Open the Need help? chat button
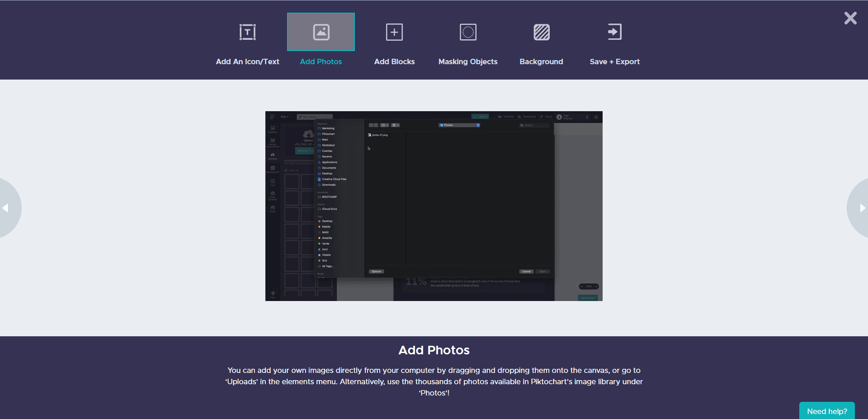868x419 pixels. (x=827, y=411)
